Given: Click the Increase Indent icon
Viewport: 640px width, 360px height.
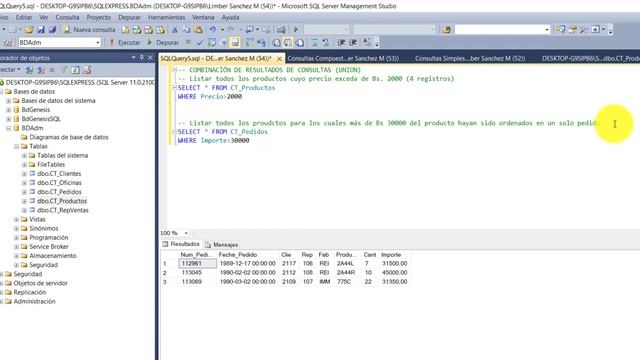Looking at the screenshot, I should tap(353, 42).
